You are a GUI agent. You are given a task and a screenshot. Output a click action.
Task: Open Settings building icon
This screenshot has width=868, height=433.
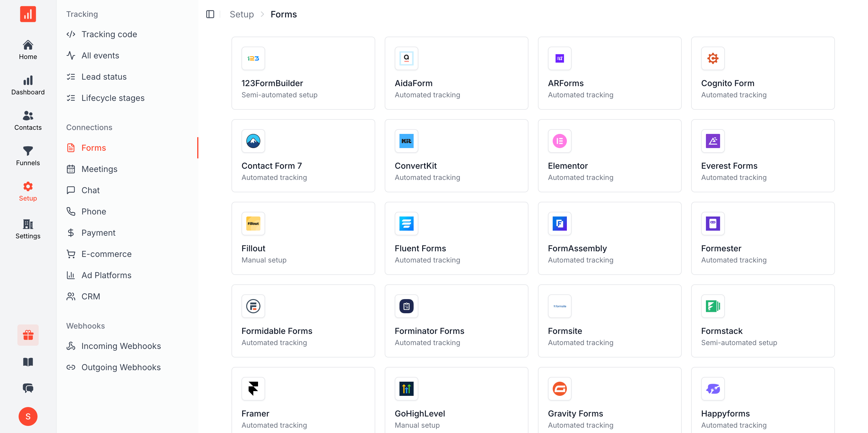28,224
